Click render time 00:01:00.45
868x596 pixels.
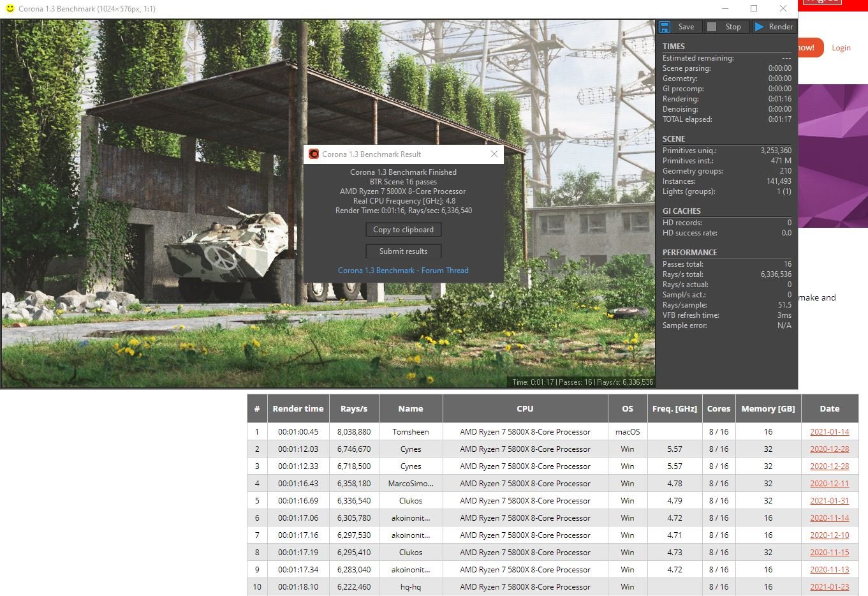tap(298, 432)
